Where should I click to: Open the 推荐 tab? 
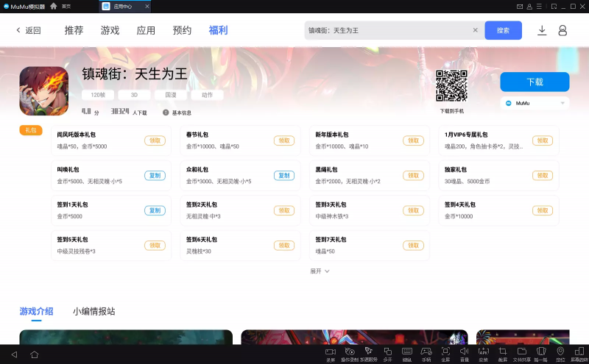[74, 30]
